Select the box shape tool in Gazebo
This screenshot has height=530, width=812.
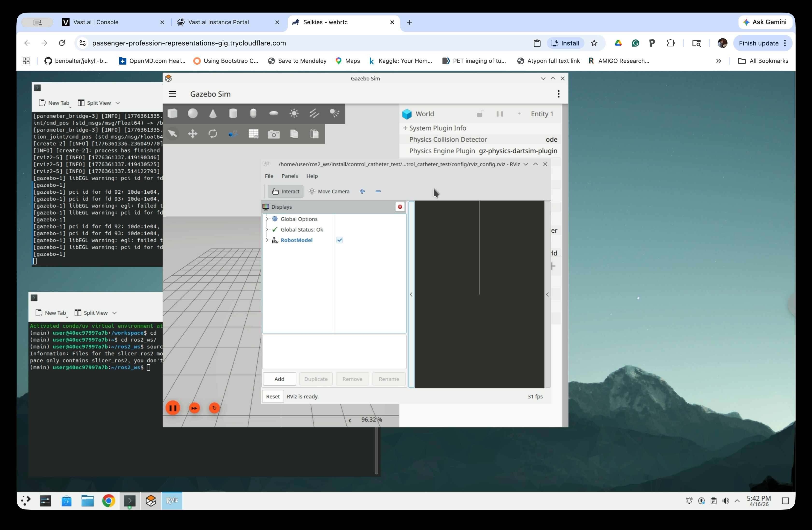pos(173,113)
